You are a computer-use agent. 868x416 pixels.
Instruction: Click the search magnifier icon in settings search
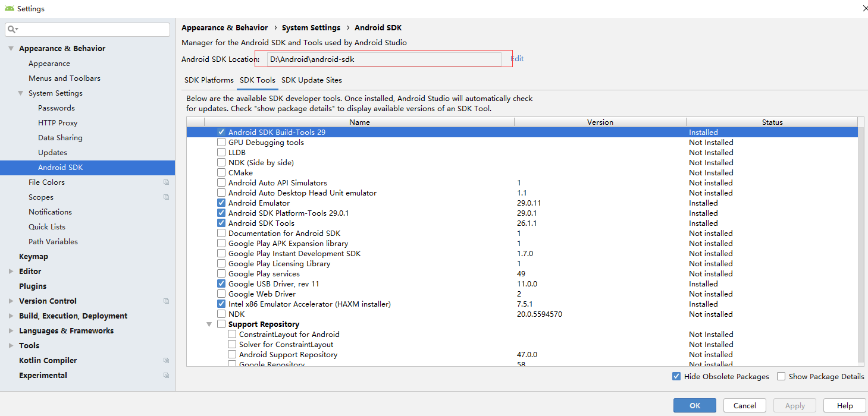[12, 29]
